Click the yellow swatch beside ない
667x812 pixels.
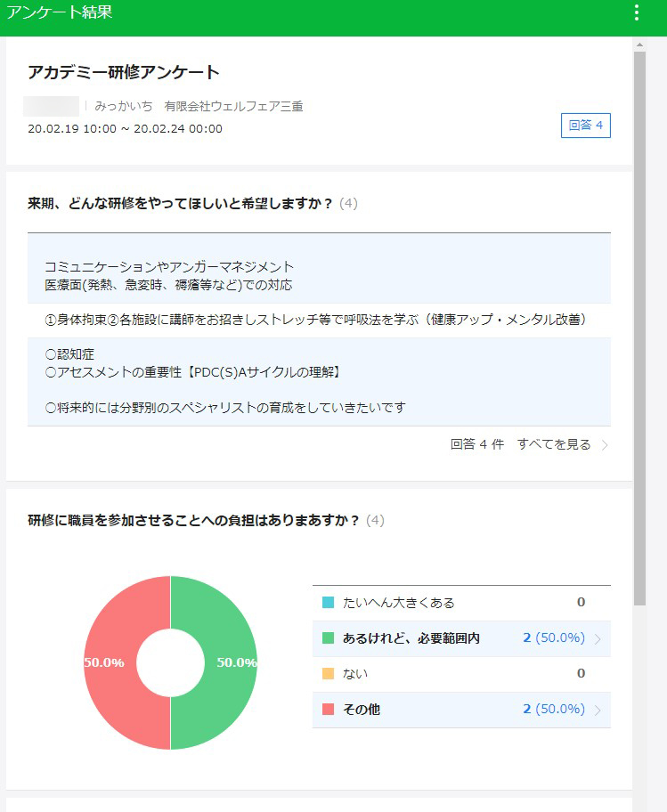point(328,674)
